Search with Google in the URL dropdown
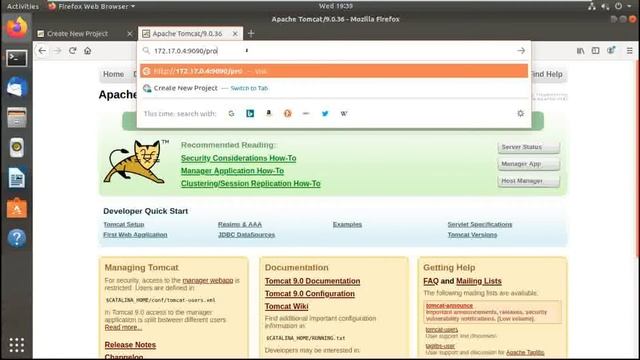Screen dimensions: 640x360 click(x=231, y=113)
